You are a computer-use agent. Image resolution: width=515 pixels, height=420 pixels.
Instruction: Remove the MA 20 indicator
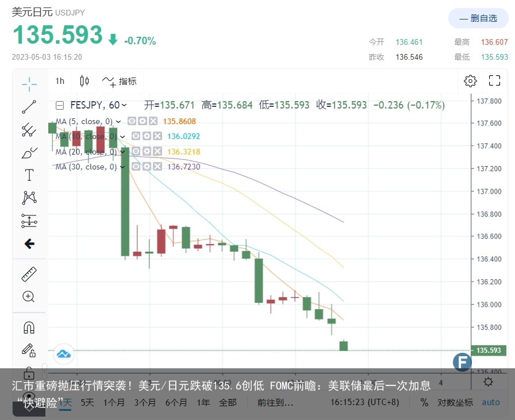click(157, 151)
